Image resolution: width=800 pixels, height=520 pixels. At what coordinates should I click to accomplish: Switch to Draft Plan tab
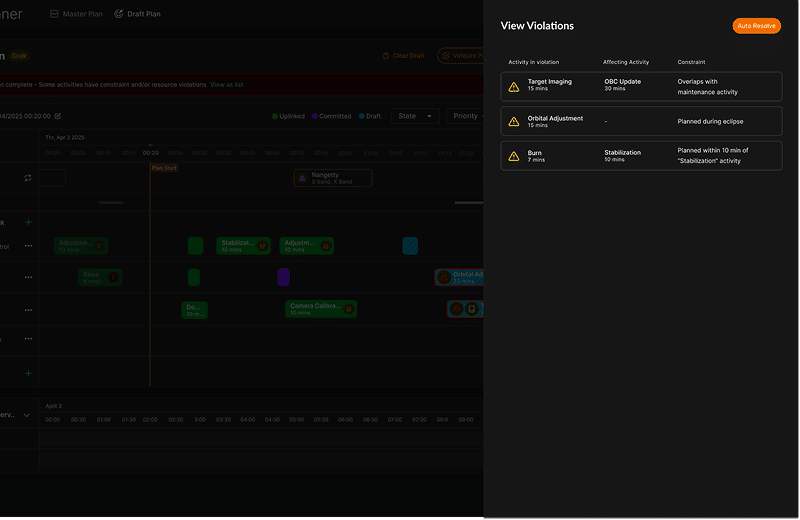click(137, 14)
